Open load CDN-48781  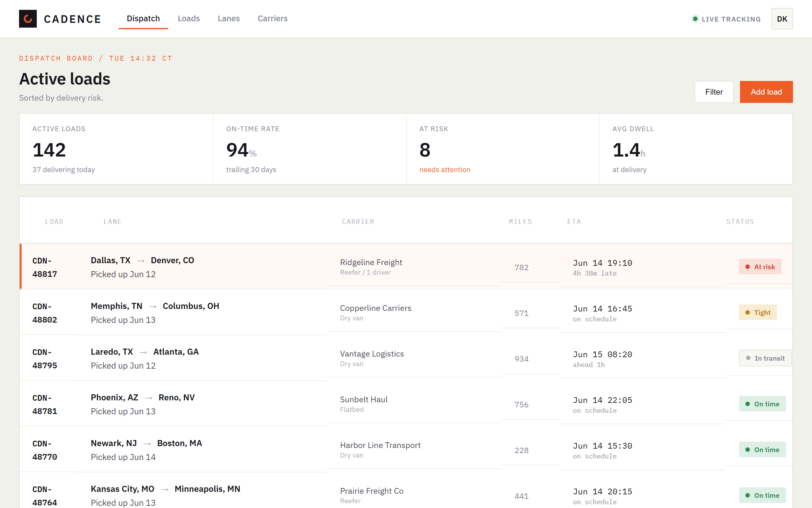[x=45, y=404]
